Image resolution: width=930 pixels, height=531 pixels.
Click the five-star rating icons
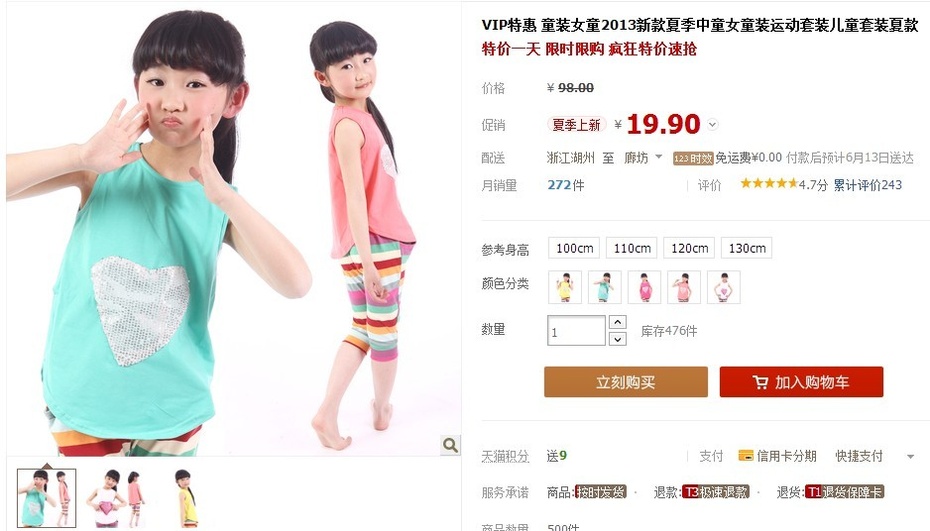click(768, 183)
